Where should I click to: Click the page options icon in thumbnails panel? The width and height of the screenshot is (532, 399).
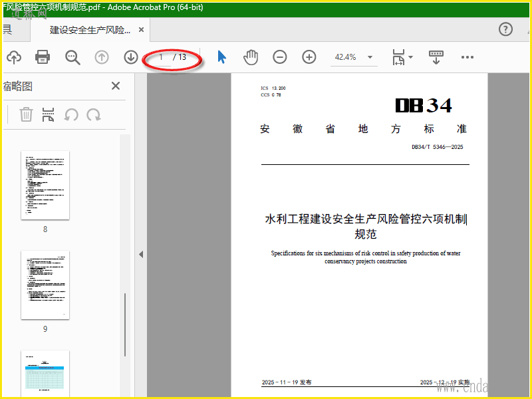(x=48, y=114)
